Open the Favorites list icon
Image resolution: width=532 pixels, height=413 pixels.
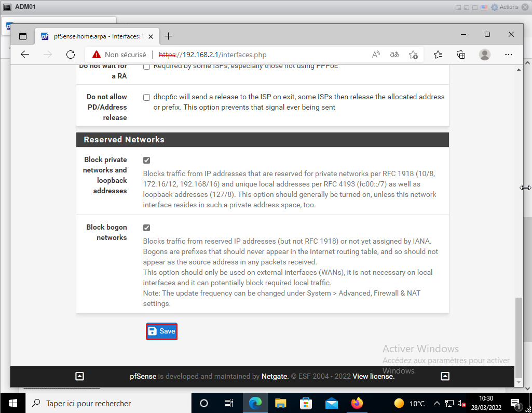pyautogui.click(x=438, y=55)
